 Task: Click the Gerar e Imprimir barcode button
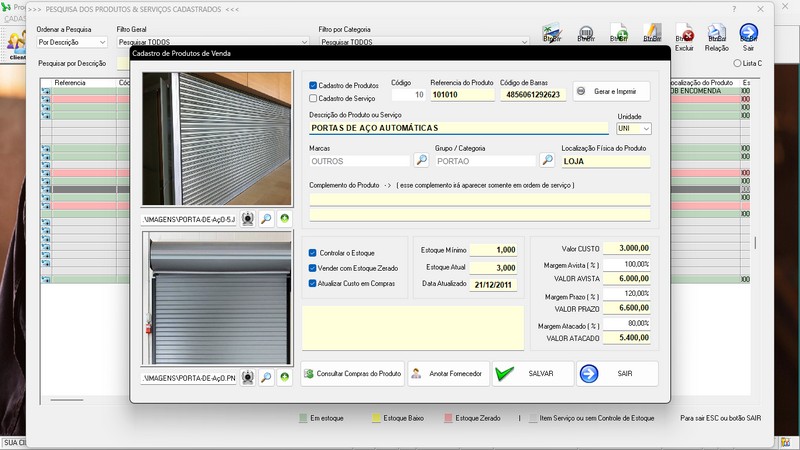(611, 91)
